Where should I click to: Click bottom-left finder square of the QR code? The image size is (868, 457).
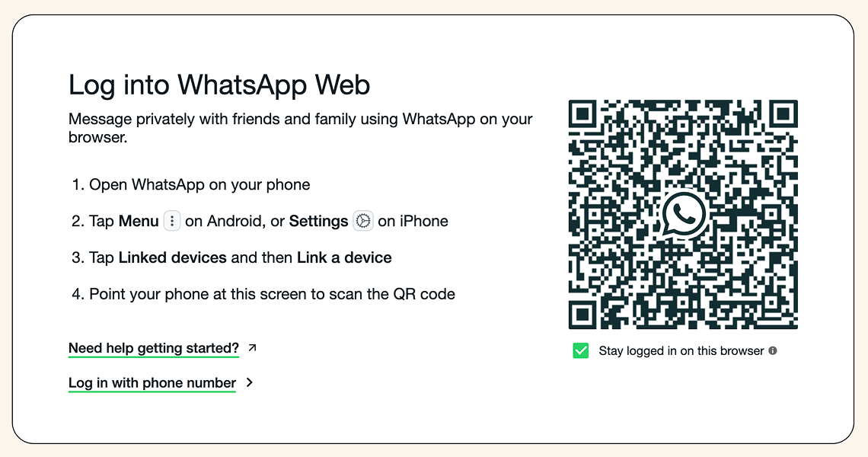pos(583,315)
